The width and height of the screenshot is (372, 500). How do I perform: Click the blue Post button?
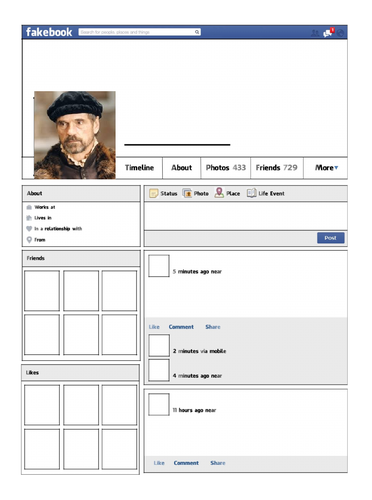pos(330,238)
